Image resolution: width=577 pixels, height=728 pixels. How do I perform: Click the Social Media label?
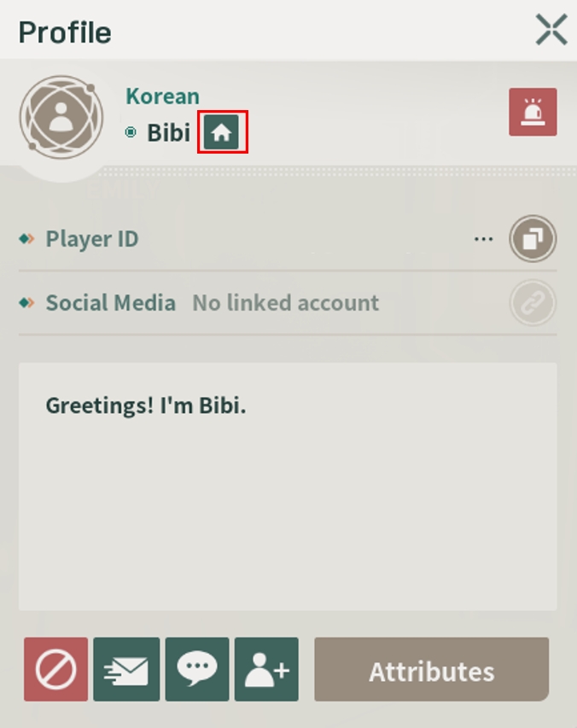(x=110, y=303)
